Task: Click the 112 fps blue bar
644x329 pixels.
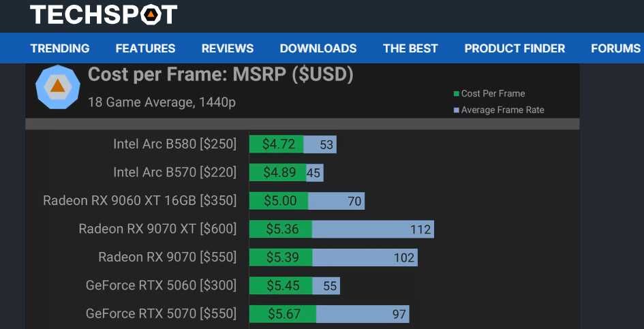Action: pyautogui.click(x=373, y=229)
